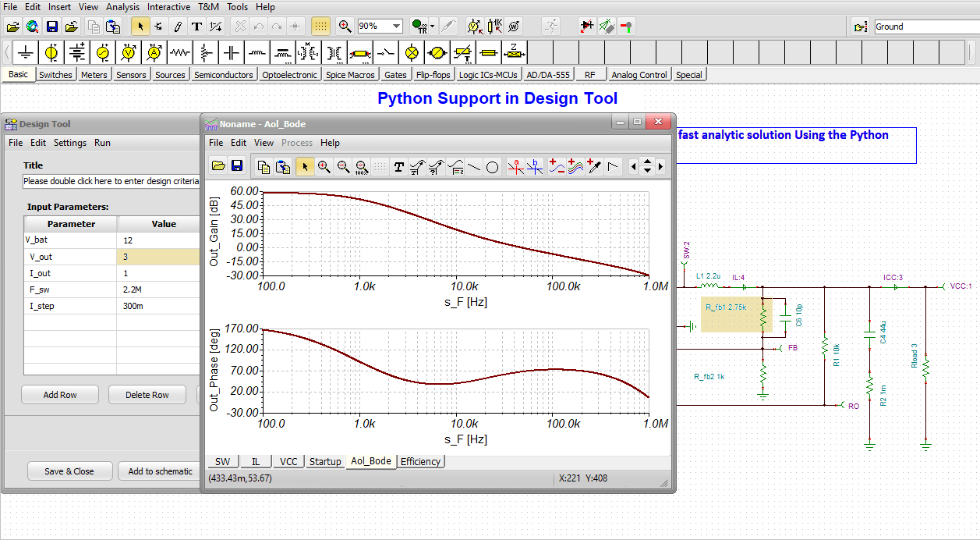This screenshot has width=980, height=540.
Task: Activate the selection arrow tool in Aol_Bode
Action: (x=305, y=165)
